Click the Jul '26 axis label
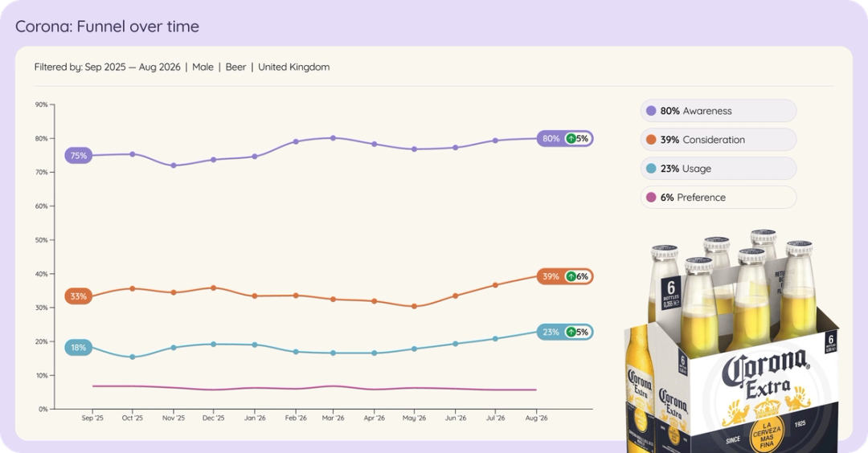This screenshot has height=453, width=868. click(x=495, y=418)
